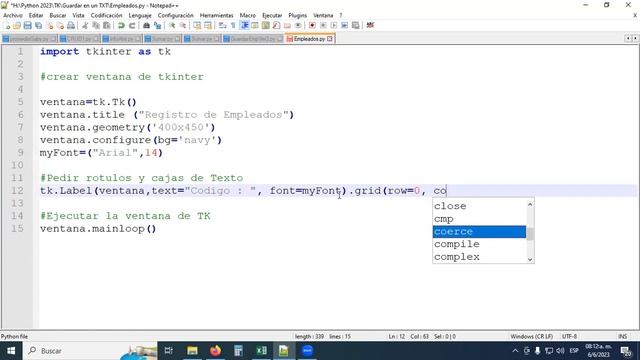The width and height of the screenshot is (640, 360).
Task: Toggle synchronized horizontal scrolling
Action: 208,25
